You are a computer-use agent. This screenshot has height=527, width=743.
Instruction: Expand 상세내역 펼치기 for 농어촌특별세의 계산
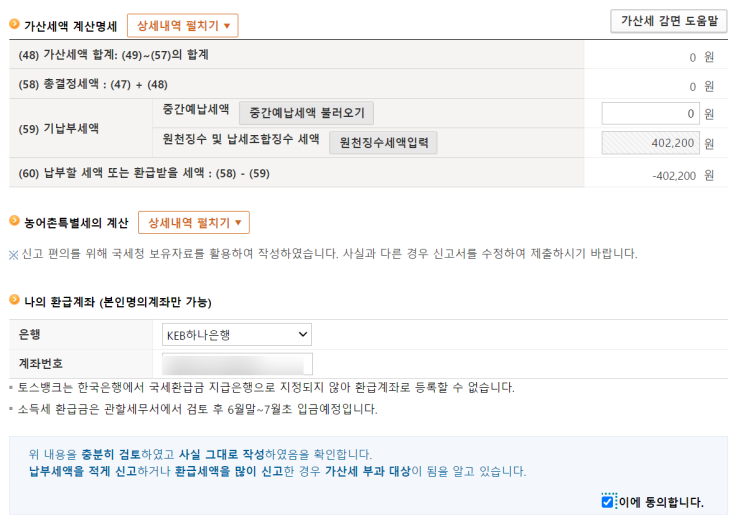point(193,222)
